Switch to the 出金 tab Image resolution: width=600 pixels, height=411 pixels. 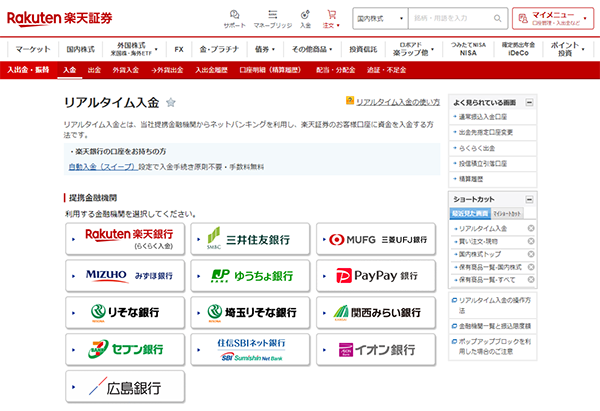click(x=94, y=70)
